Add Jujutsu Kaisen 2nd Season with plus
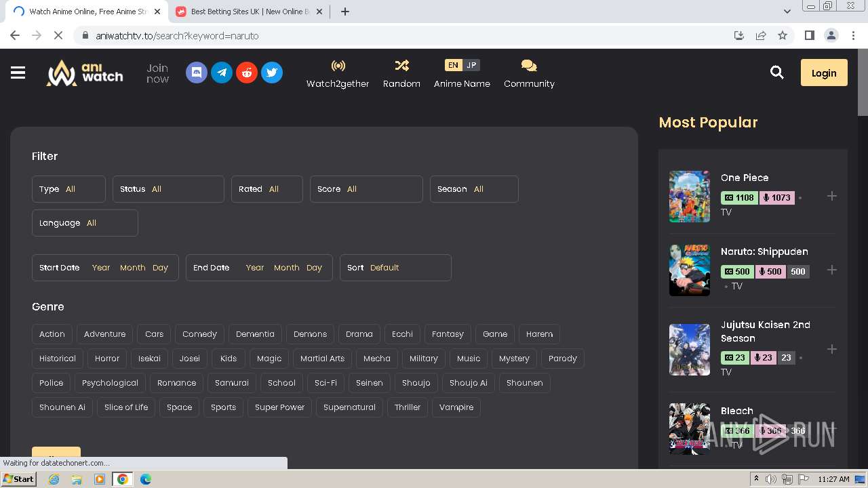 point(832,349)
